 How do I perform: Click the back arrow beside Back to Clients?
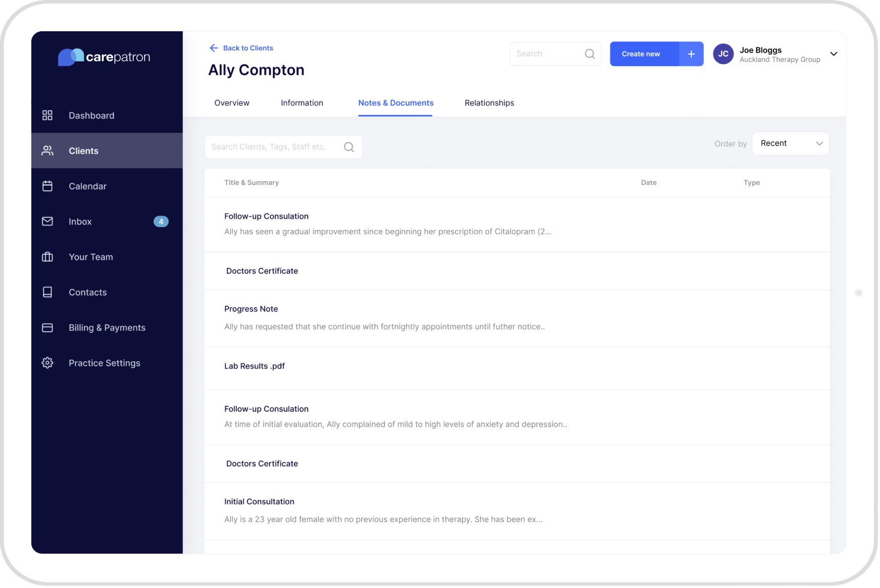coord(214,48)
